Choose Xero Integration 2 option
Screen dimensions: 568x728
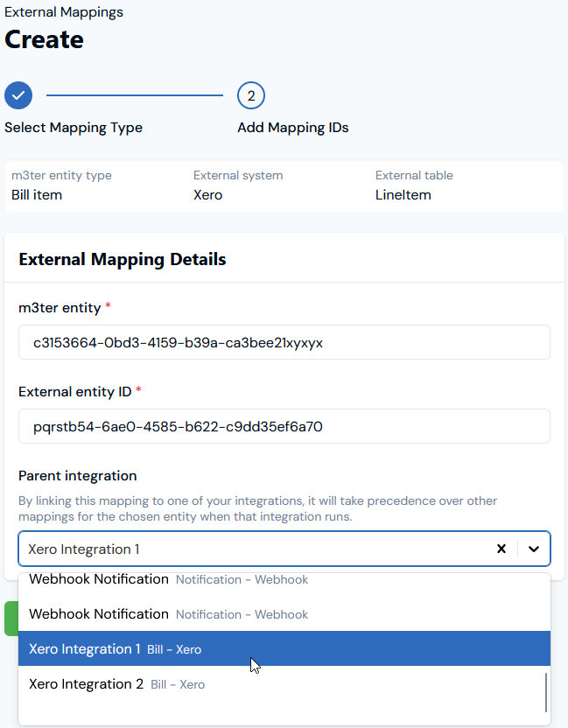pyautogui.click(x=284, y=684)
